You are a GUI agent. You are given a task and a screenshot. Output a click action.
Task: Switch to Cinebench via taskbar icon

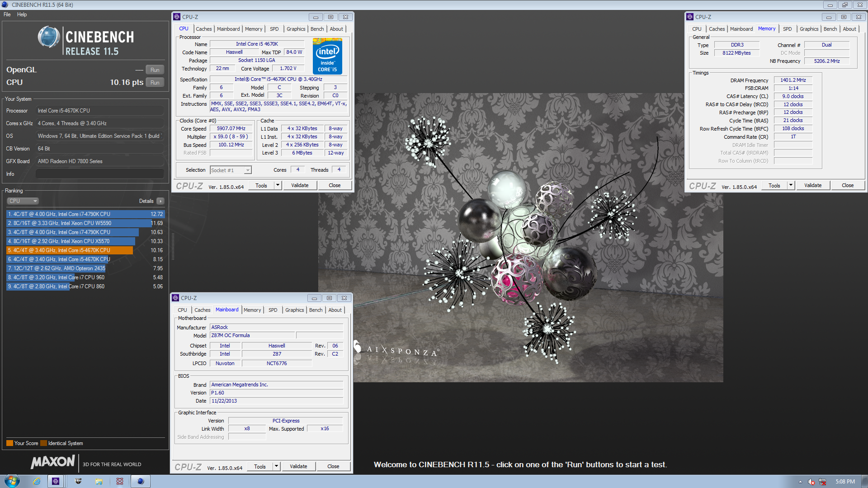141,481
